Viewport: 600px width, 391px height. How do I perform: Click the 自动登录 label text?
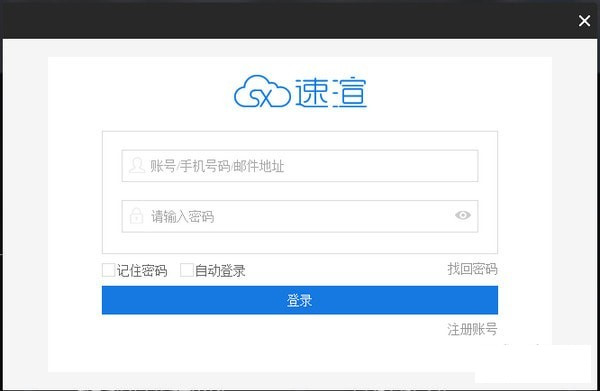pos(220,270)
